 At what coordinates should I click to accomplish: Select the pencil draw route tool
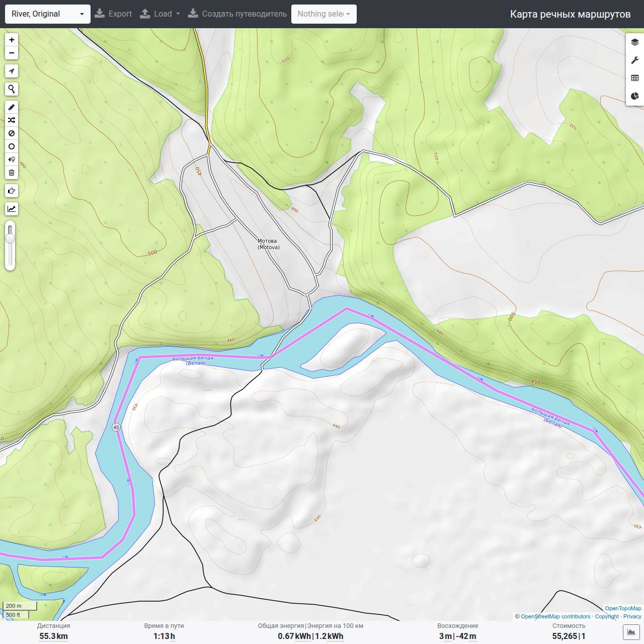point(12,107)
